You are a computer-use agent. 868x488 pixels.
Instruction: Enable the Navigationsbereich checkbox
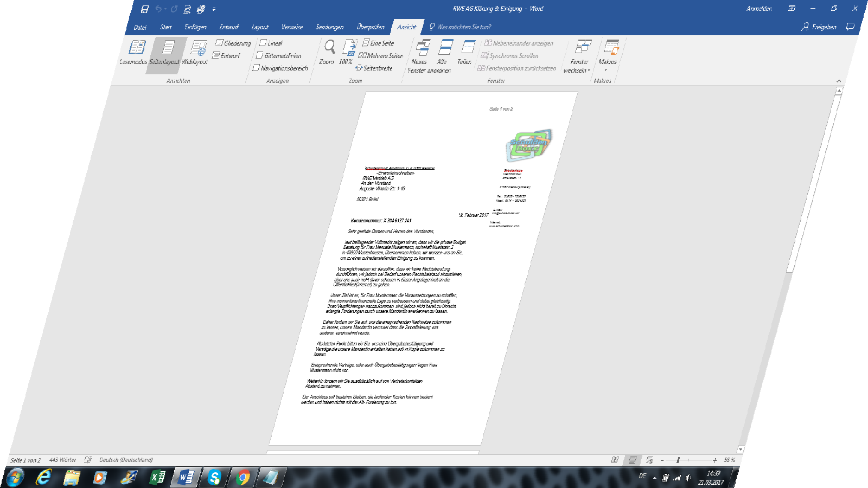tap(280, 68)
